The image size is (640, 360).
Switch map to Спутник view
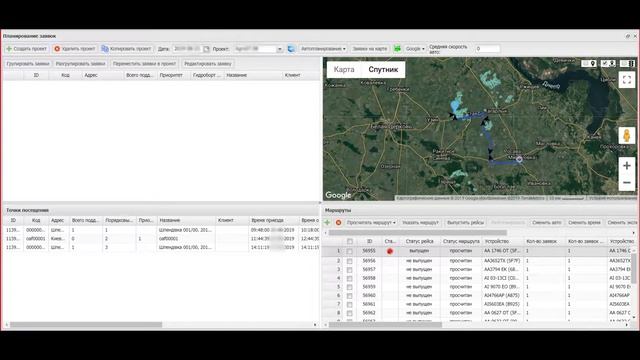(383, 69)
